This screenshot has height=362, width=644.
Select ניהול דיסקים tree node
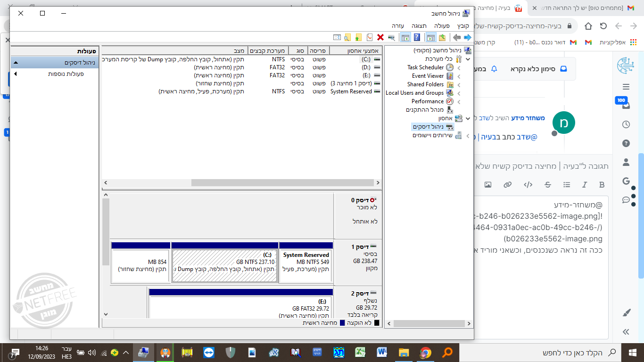[429, 127]
